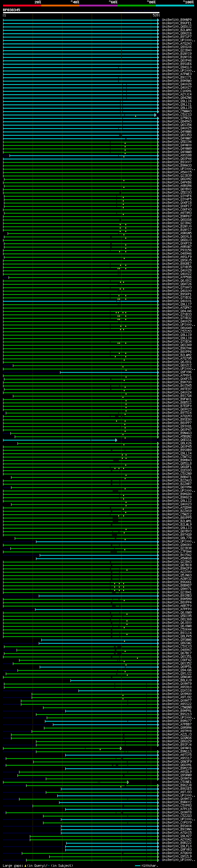Select hit UniRef100_B2LWM0
The width and height of the screenshot is (197, 868).
tap(177, 30)
